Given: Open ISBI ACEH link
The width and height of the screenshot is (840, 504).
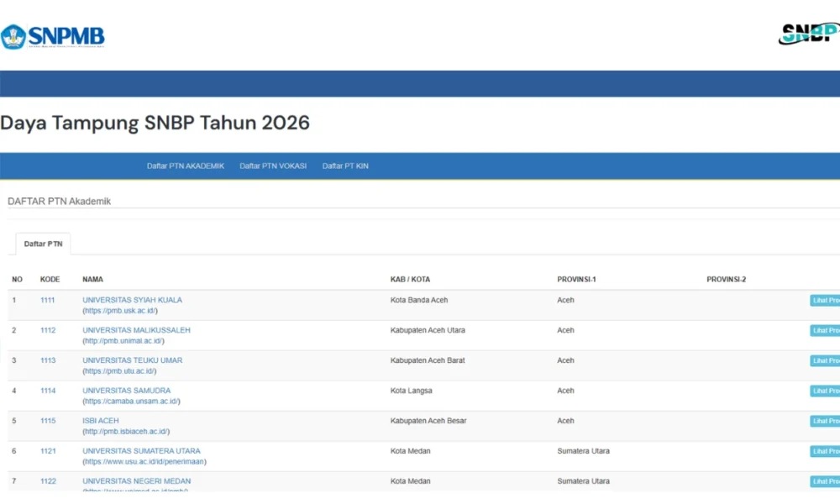Looking at the screenshot, I should point(101,421).
